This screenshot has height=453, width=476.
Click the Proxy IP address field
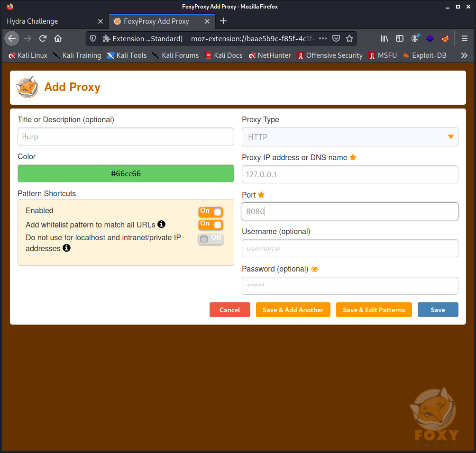pyautogui.click(x=350, y=174)
